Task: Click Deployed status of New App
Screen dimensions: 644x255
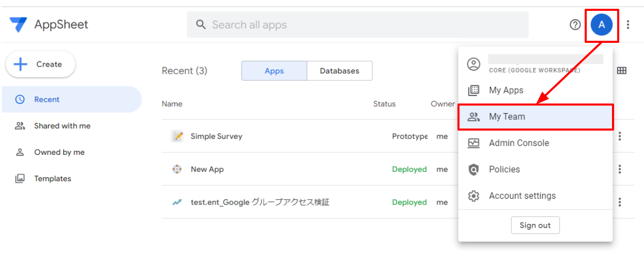Action: point(409,169)
